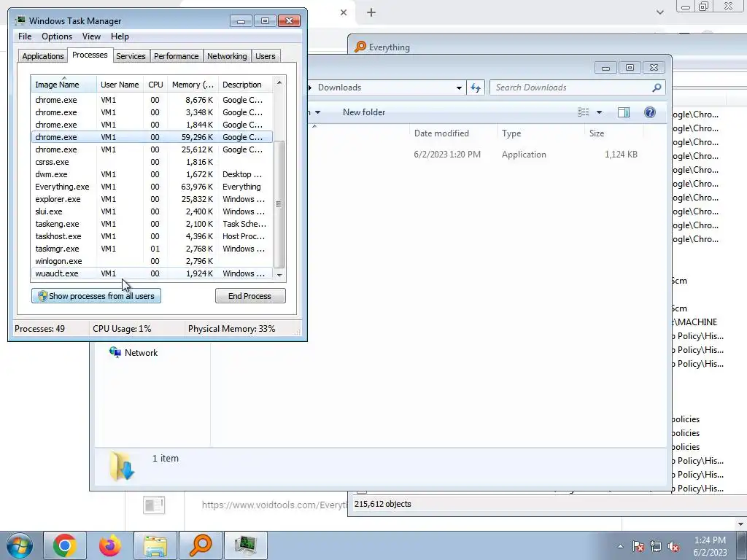The width and height of the screenshot is (747, 560).
Task: Show hidden system tray icons
Action: click(620, 546)
